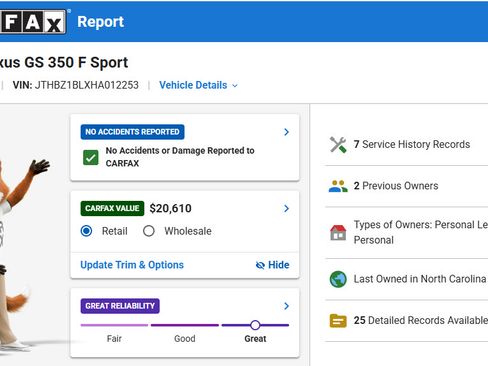Click the Previous Owners people icon
This screenshot has width=488, height=366.
click(x=338, y=186)
